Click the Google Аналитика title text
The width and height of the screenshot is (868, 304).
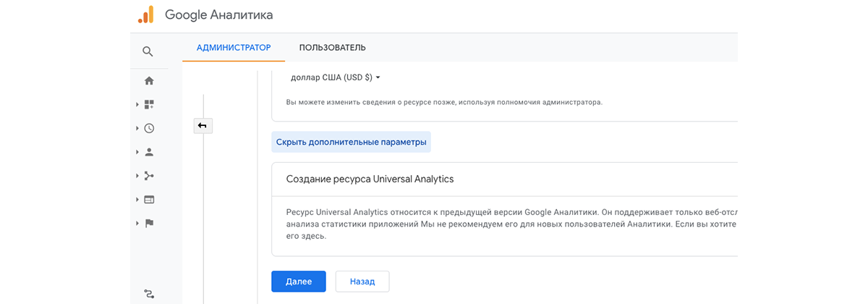[219, 14]
